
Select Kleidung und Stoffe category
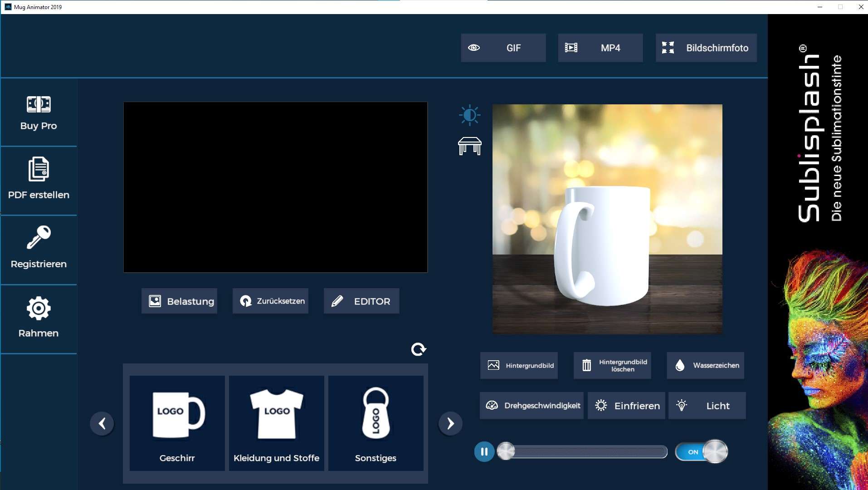point(276,423)
